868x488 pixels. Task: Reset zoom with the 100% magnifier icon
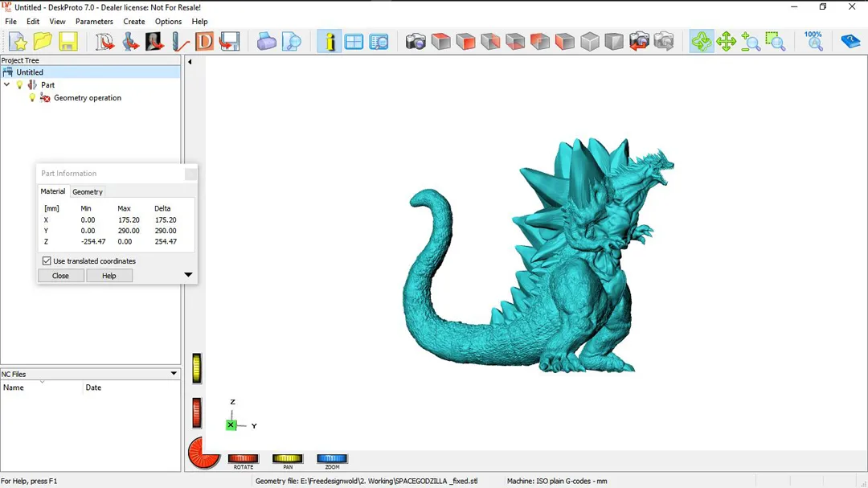coord(813,42)
